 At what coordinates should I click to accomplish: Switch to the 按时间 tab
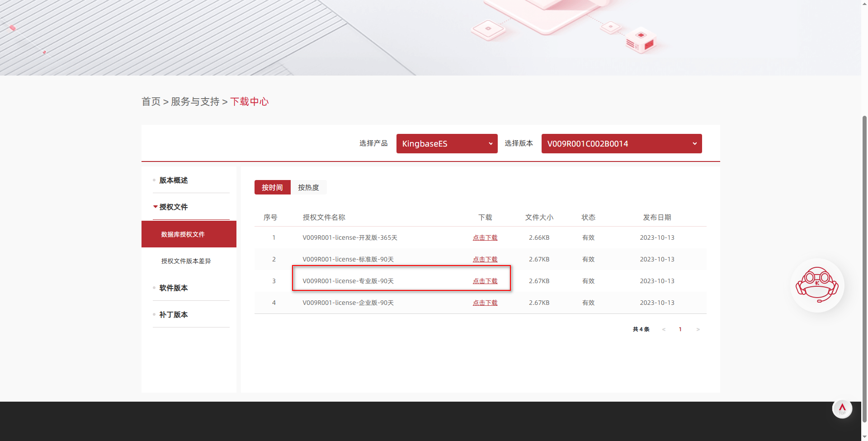(x=272, y=187)
